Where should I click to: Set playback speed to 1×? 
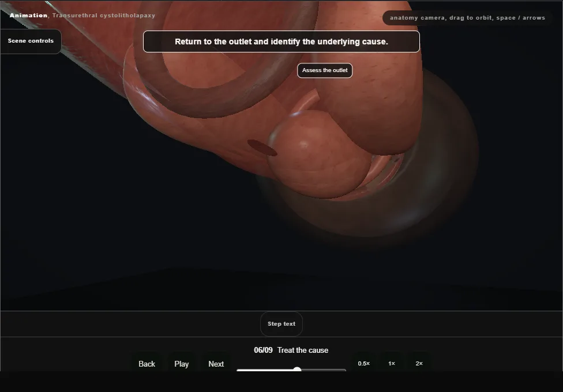(391, 363)
